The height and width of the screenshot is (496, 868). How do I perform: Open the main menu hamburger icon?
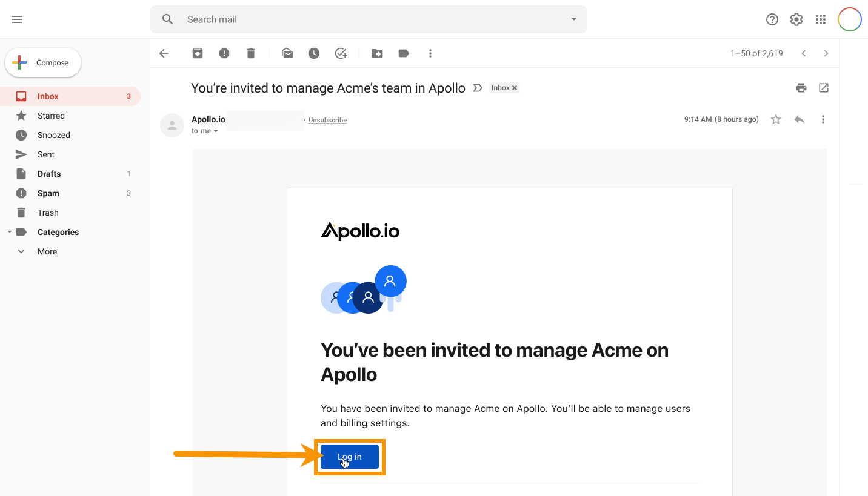coord(17,19)
